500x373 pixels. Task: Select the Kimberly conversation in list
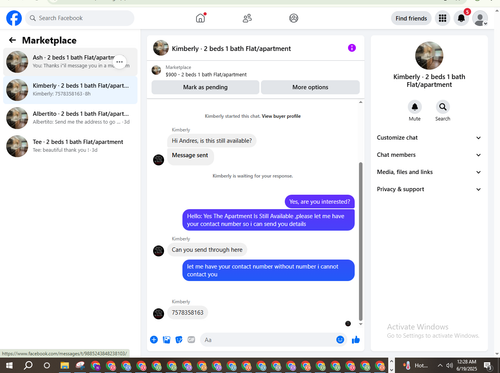[x=70, y=90]
